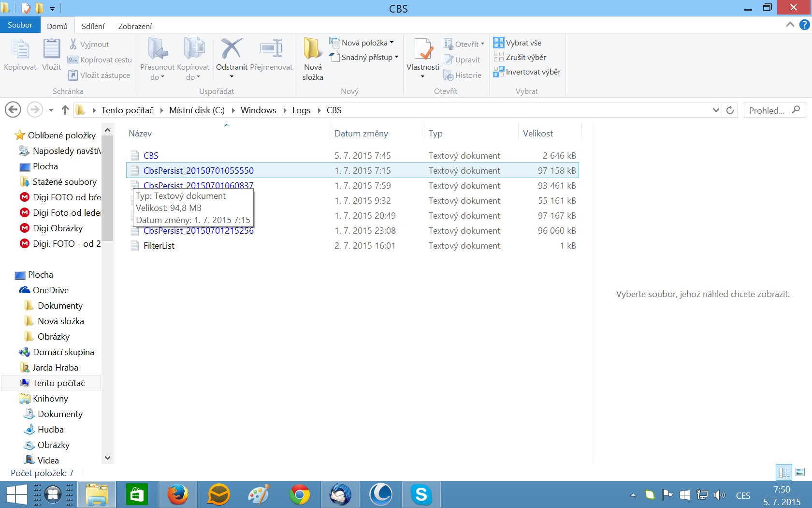The image size is (812, 508).
Task: Click the refresh icon in address bar
Action: point(730,110)
